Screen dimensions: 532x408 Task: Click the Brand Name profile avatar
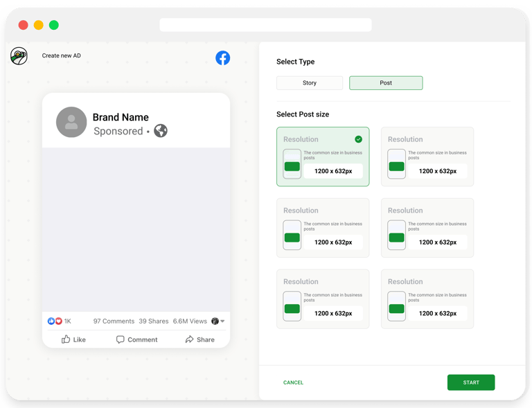pyautogui.click(x=71, y=122)
